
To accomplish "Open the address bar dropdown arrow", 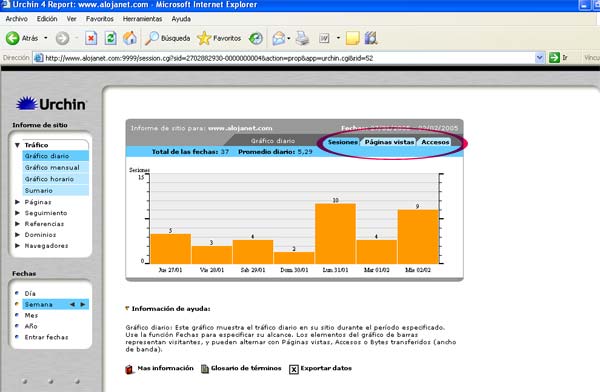I will [540, 58].
